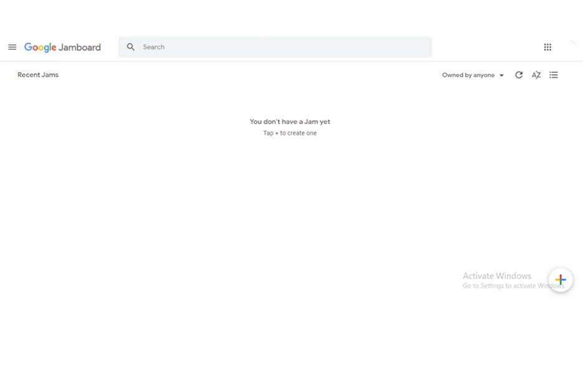This screenshot has height=392, width=583.
Task: Click 'Tap + to create one' text
Action: click(x=289, y=133)
